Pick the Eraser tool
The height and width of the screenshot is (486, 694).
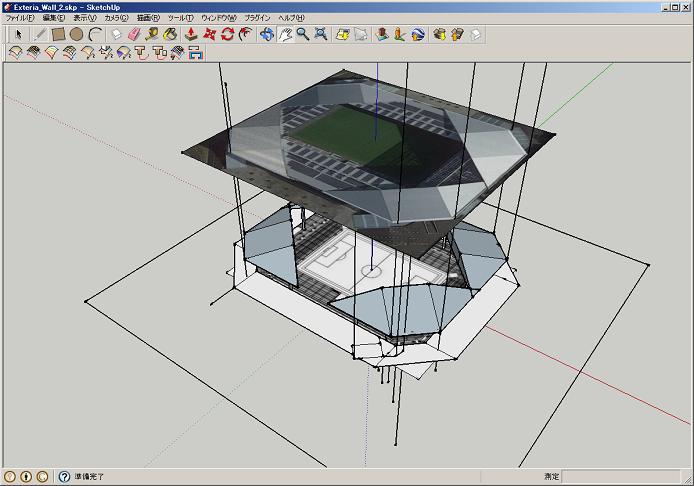(132, 34)
